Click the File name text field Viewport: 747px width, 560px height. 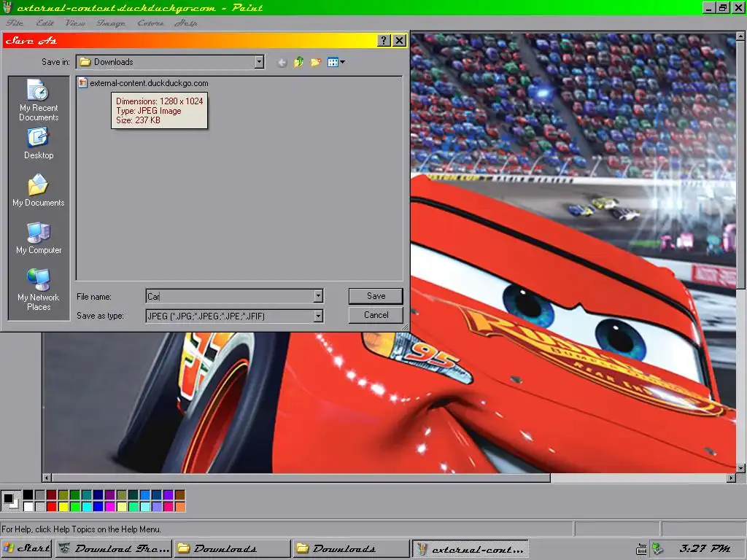click(230, 296)
